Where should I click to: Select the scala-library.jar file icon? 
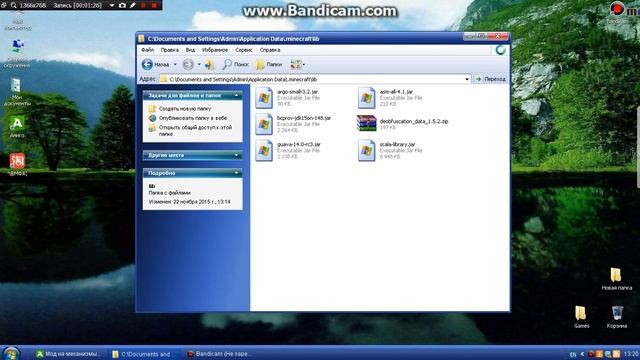[367, 151]
